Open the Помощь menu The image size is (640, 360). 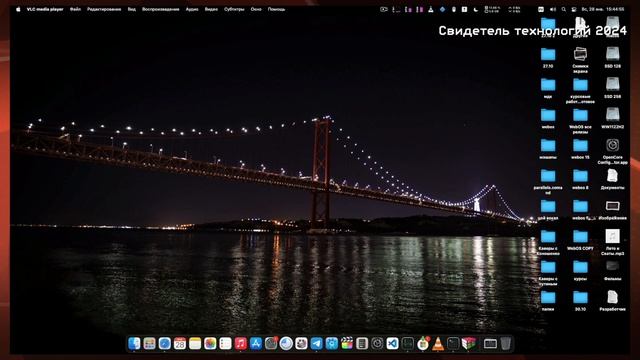276,9
